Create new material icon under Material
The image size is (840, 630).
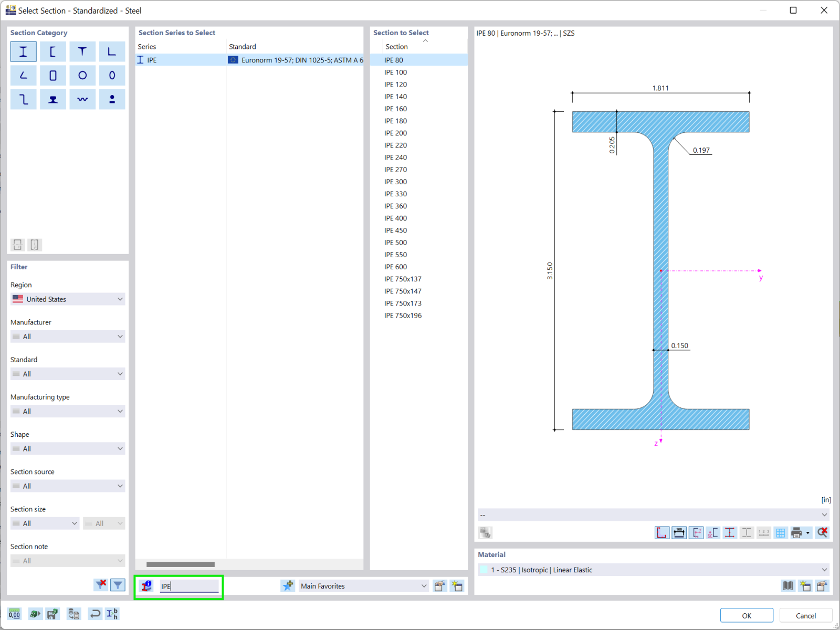point(805,586)
